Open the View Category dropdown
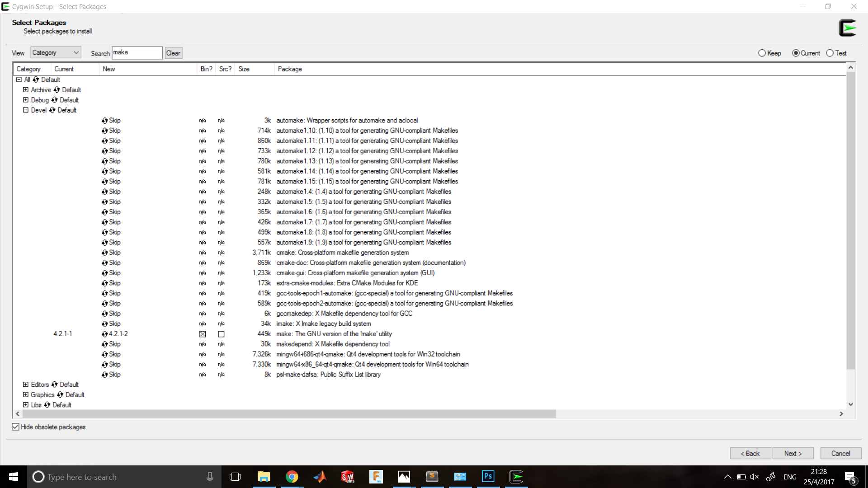Image resolution: width=868 pixels, height=488 pixels. tap(56, 53)
